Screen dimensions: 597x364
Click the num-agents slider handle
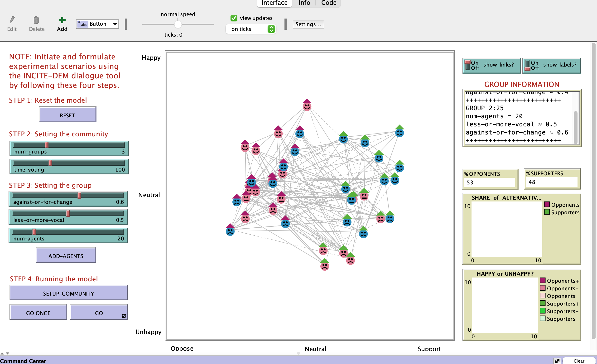pyautogui.click(x=34, y=232)
